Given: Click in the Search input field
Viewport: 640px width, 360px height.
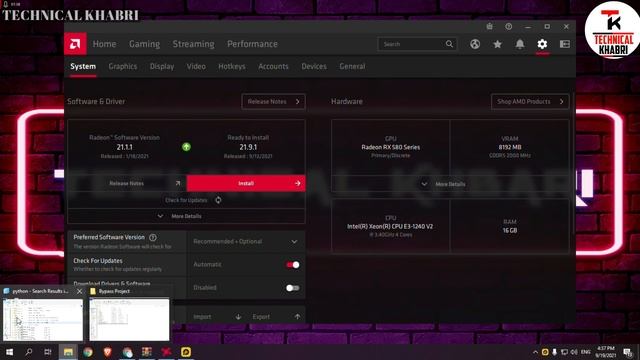Looking at the screenshot, I should tap(411, 44).
